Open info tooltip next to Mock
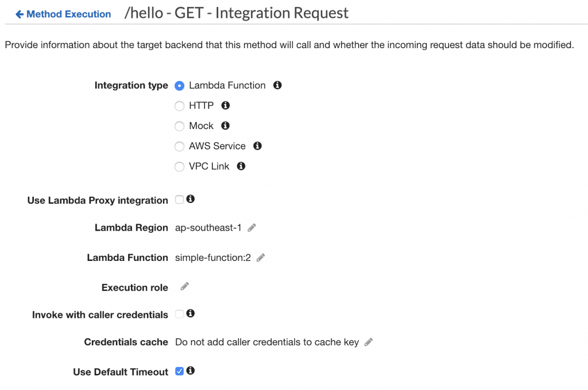Image resolution: width=588 pixels, height=390 pixels. point(225,126)
